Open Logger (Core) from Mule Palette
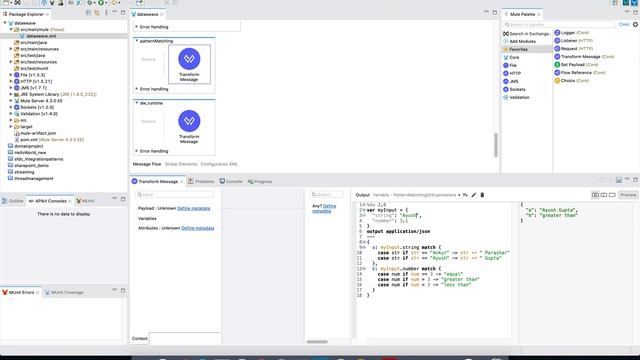Image resolution: width=640 pixels, height=360 pixels. pos(571,33)
